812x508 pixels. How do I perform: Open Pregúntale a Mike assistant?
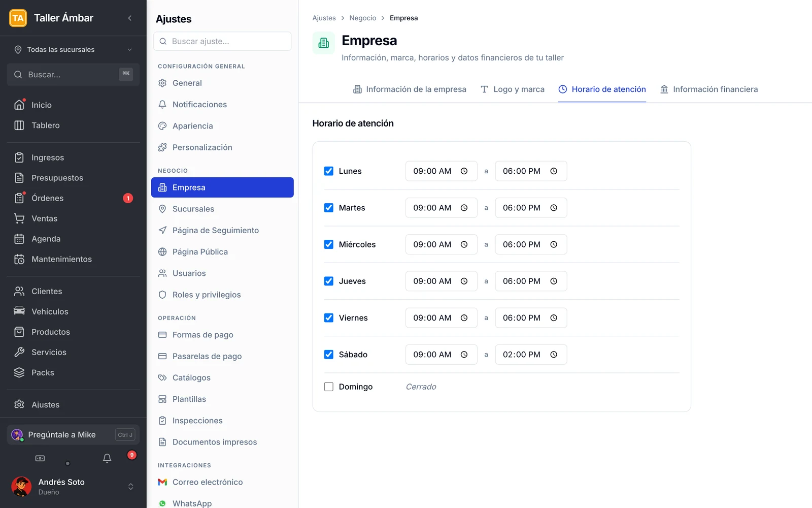coord(74,435)
